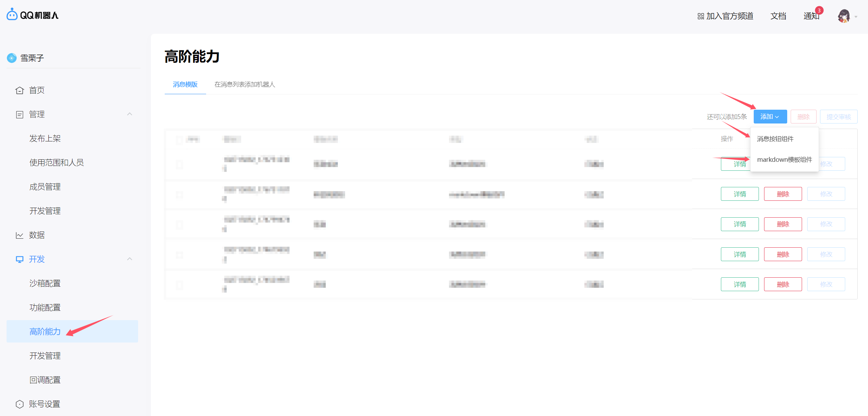Image resolution: width=868 pixels, height=416 pixels.
Task: Collapse the 管理 section chevron
Action: (x=130, y=114)
